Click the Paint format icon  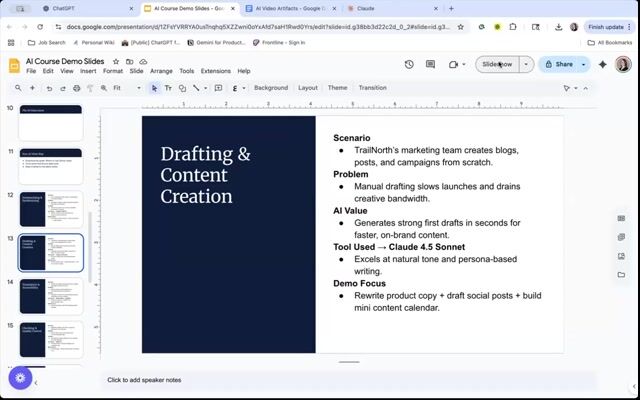(x=90, y=88)
